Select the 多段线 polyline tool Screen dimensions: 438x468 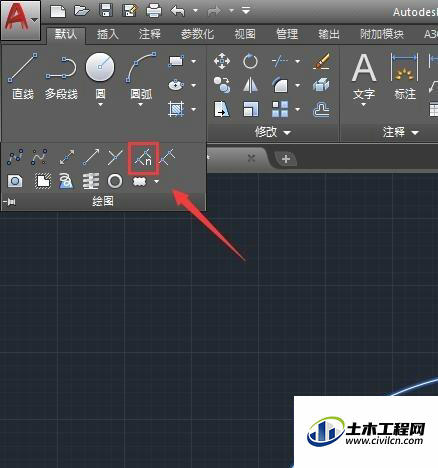(x=61, y=76)
